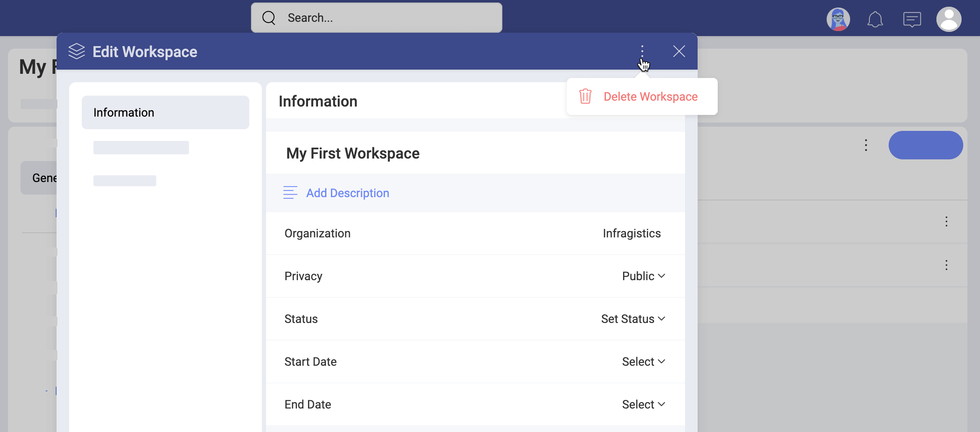Click the End Date label
Screen dimensions: 980x432
coord(308,404)
